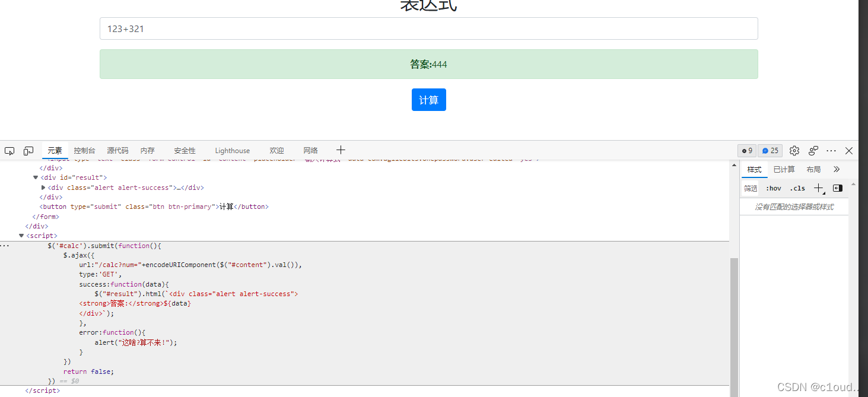Open the 源代码 tab
The width and height of the screenshot is (868, 397).
point(117,151)
